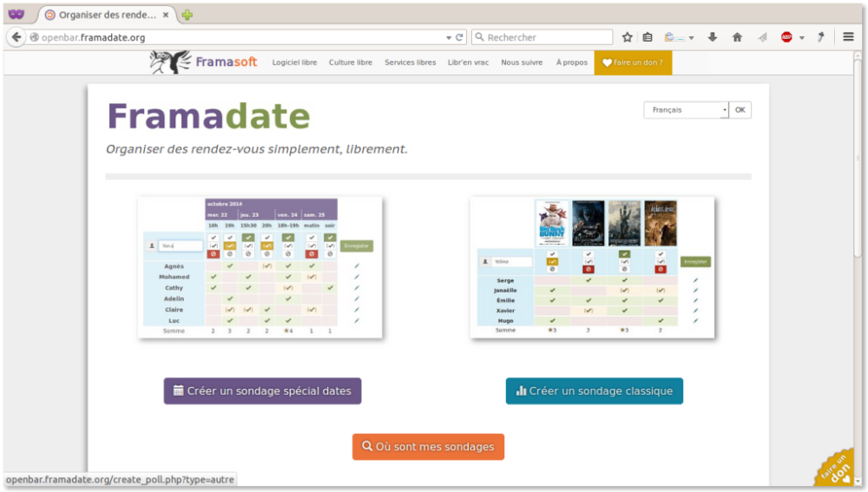
Task: Click the paper plane send icon
Action: click(763, 37)
